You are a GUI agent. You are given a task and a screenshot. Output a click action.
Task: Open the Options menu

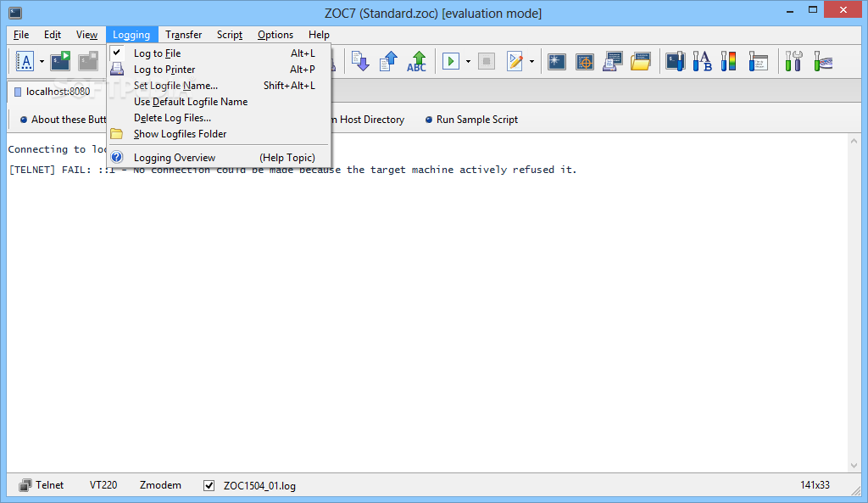tap(275, 34)
